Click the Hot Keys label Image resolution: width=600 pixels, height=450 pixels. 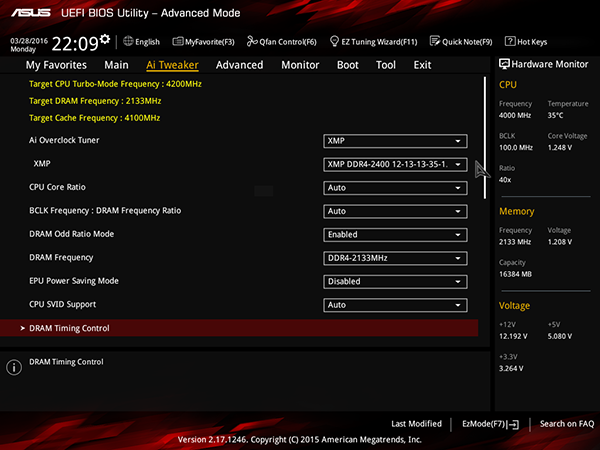pyautogui.click(x=532, y=42)
